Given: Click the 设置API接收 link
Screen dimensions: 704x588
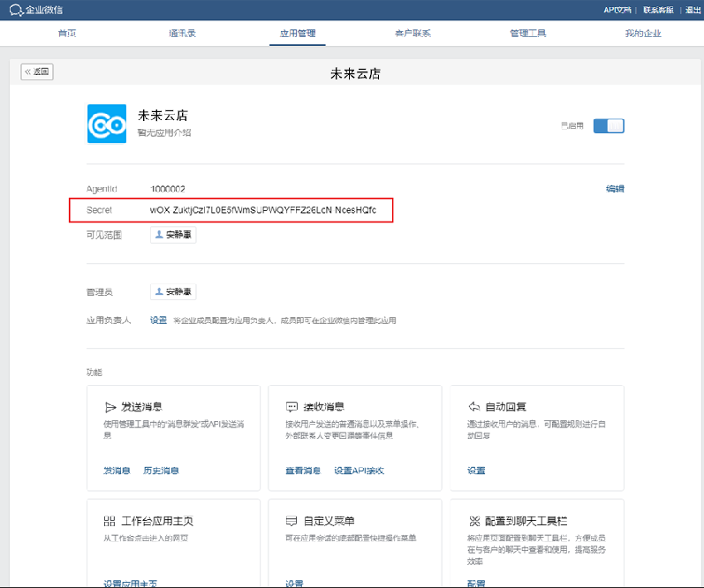Looking at the screenshot, I should pos(360,471).
